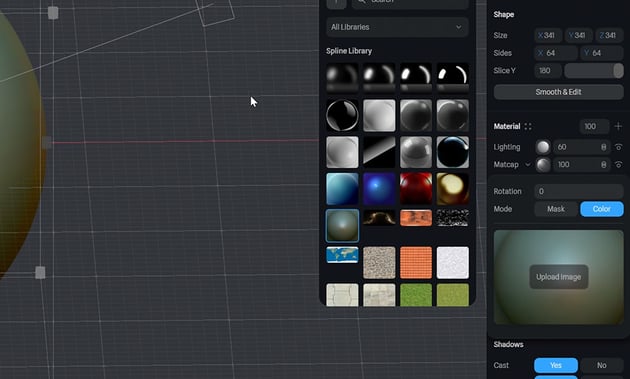Image resolution: width=630 pixels, height=379 pixels.
Task: Click the lock icon in Matcap value field
Action: (603, 165)
